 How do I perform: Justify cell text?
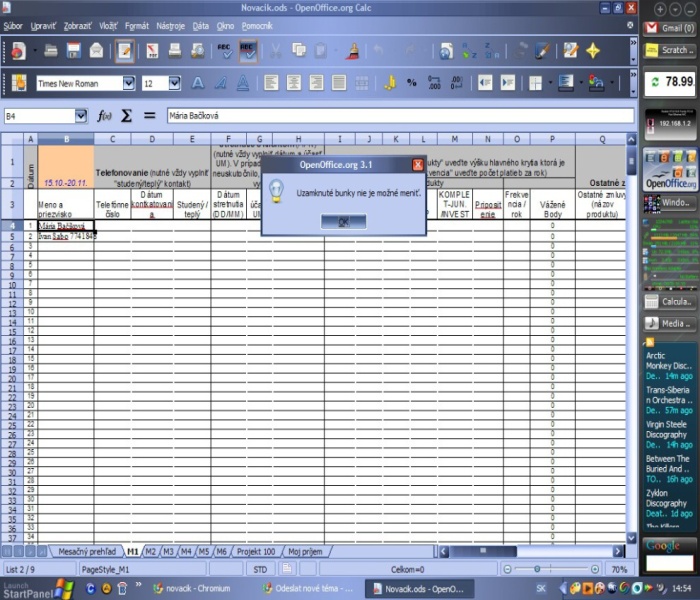[339, 83]
